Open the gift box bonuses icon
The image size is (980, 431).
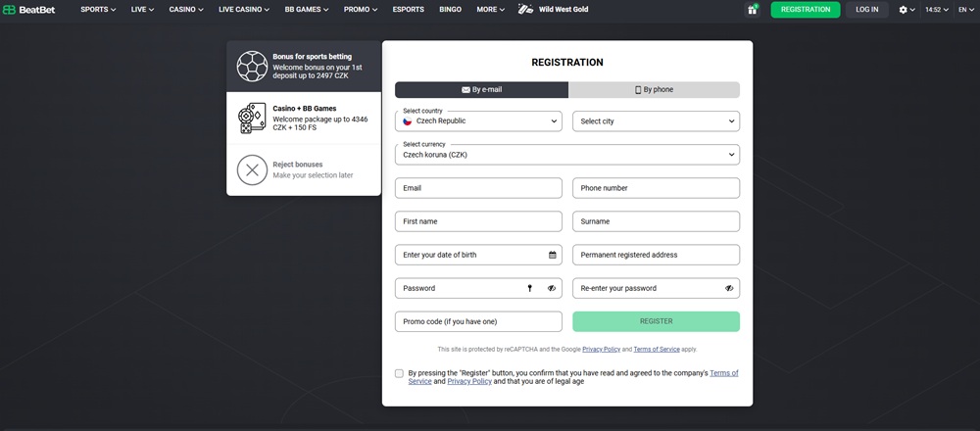[x=753, y=10]
